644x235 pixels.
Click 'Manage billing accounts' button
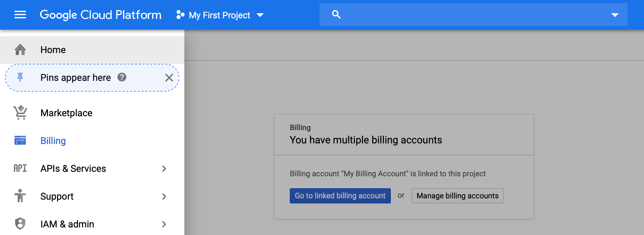[457, 196]
